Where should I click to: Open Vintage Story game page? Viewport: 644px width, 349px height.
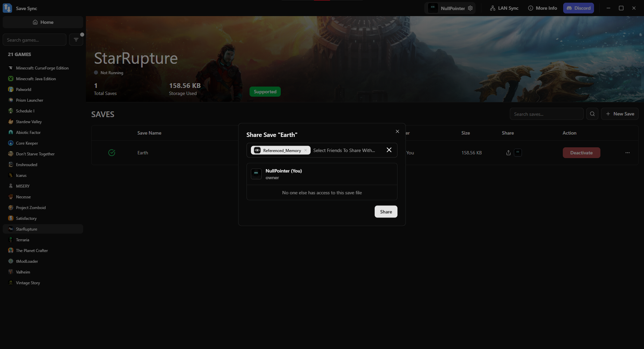(43, 283)
